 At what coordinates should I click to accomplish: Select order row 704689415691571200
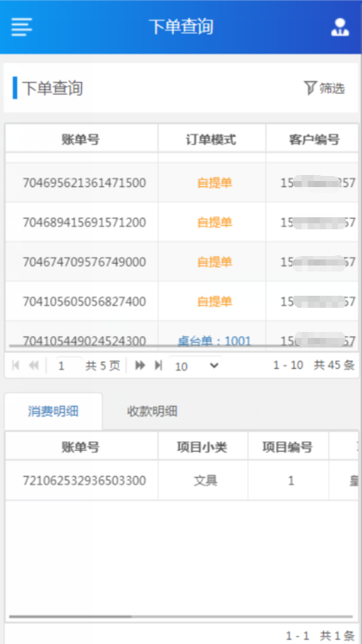click(181, 222)
